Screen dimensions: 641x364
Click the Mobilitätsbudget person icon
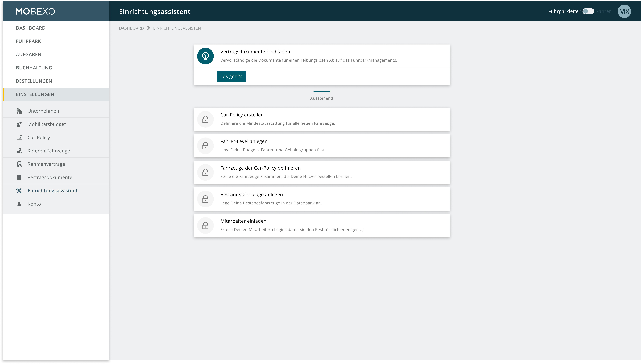pos(19,124)
